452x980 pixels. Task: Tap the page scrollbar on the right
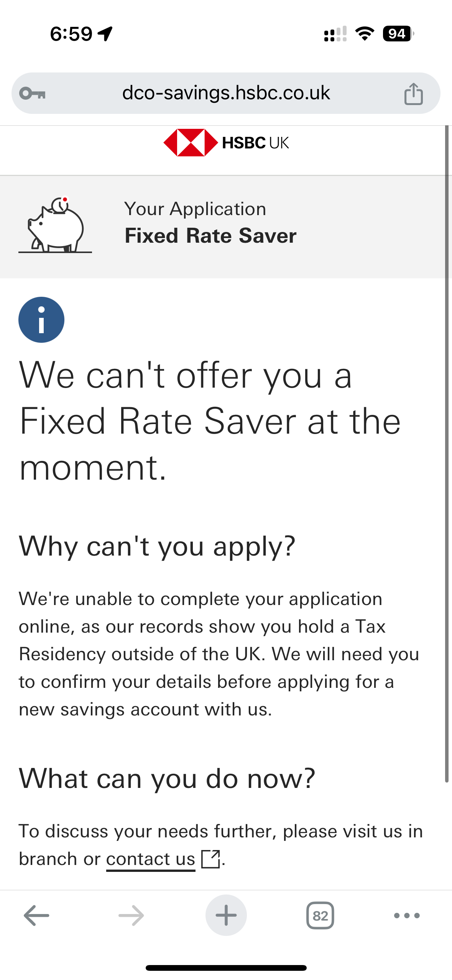pos(447,452)
